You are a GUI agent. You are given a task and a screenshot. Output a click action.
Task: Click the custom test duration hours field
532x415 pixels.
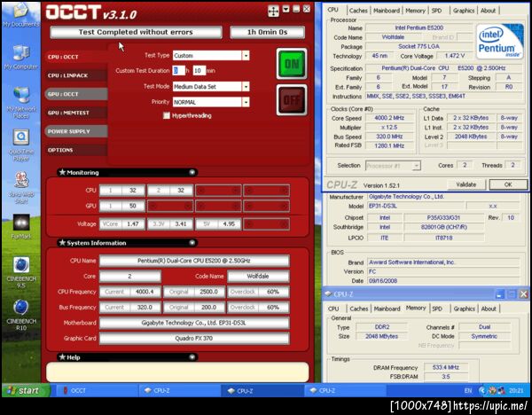click(x=179, y=71)
